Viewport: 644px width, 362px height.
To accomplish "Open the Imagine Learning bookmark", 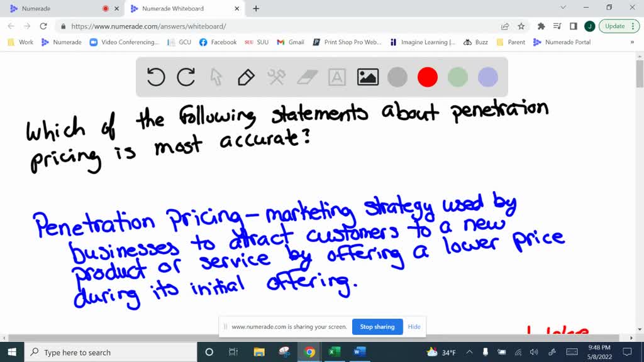I will [423, 42].
